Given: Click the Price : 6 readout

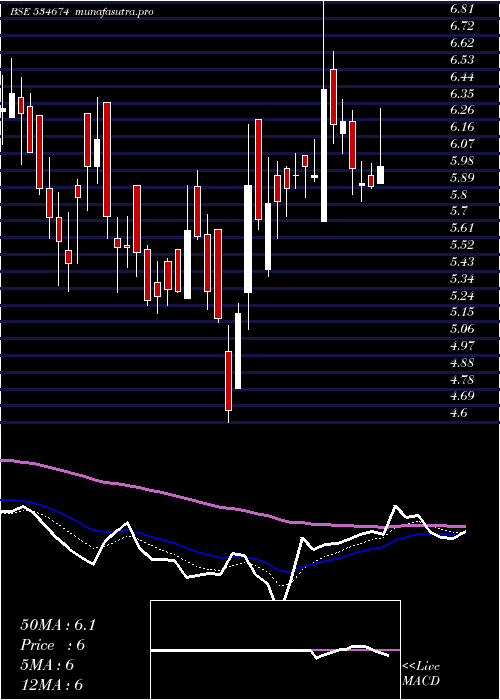Looking at the screenshot, I should pos(53,645).
